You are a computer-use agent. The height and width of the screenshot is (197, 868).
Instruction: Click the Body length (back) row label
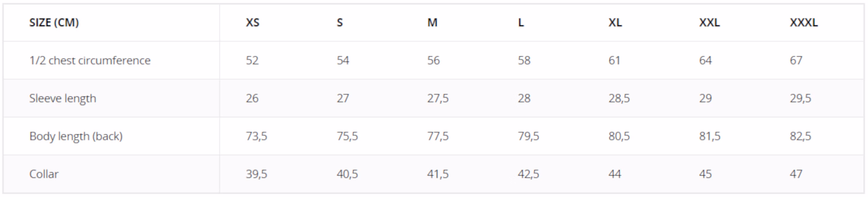(x=76, y=136)
